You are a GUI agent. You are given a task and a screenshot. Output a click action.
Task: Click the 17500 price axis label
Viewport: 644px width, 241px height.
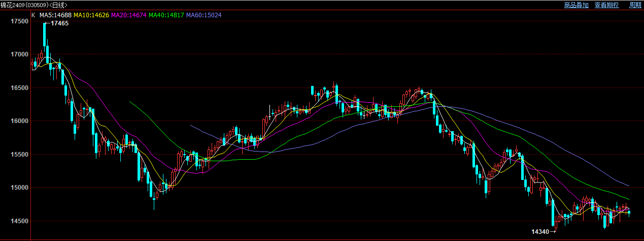coord(19,21)
